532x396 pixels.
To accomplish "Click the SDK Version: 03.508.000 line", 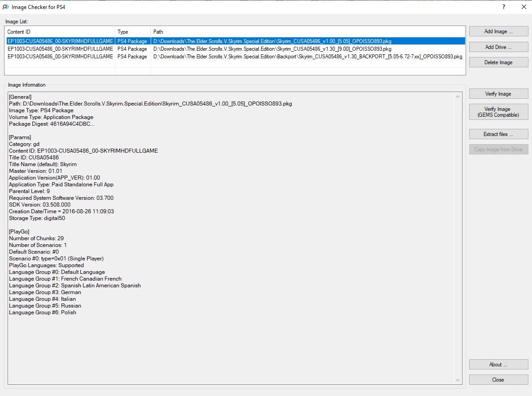I will [x=39, y=205].
